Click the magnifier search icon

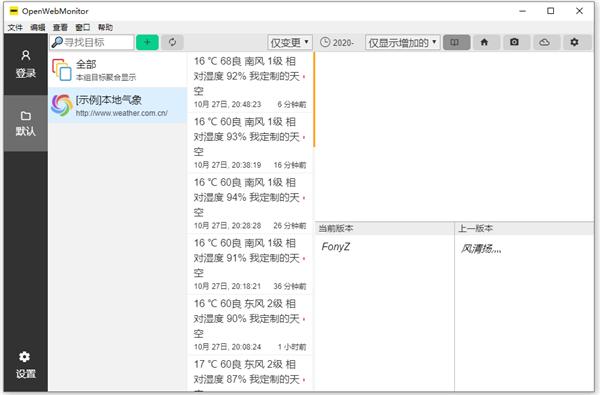pos(57,42)
